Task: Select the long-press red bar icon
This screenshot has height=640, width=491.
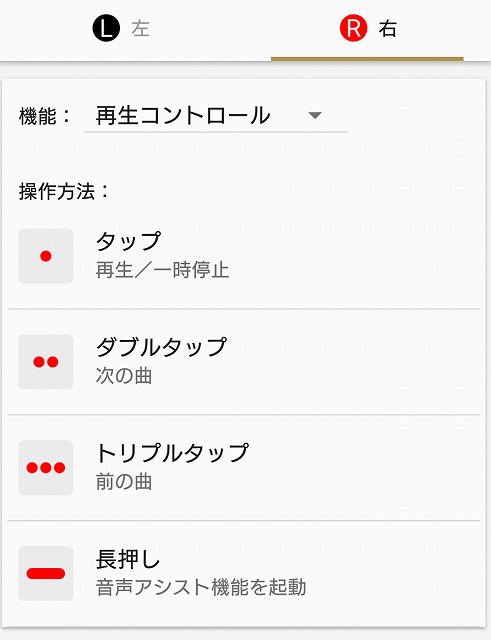Action: pyautogui.click(x=46, y=573)
